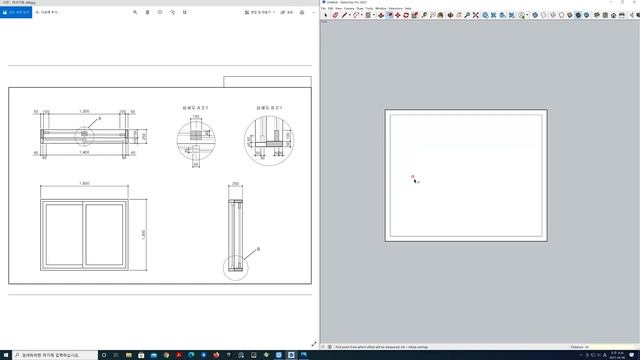This screenshot has width=640, height=360.
Task: Click the print icon in Photos viewer
Action: (302, 12)
